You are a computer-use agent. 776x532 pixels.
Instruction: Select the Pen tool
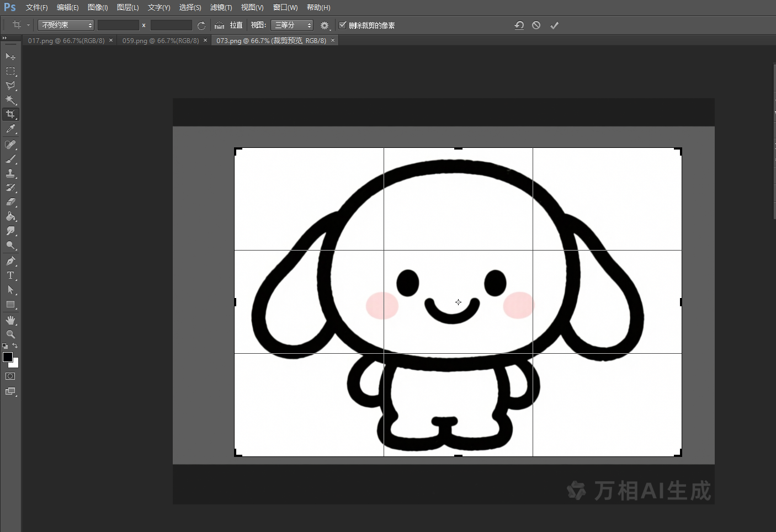(x=10, y=261)
